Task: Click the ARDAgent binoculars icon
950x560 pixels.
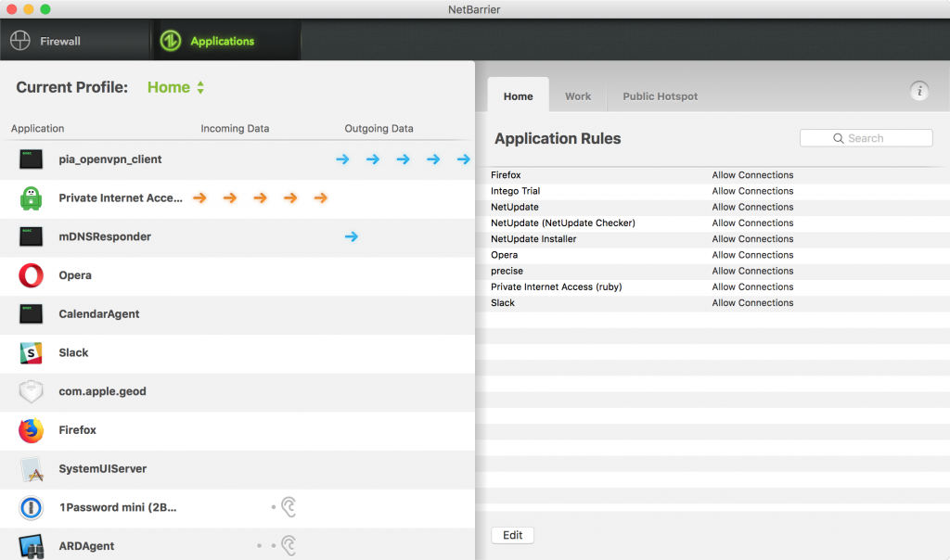Action: point(31,546)
